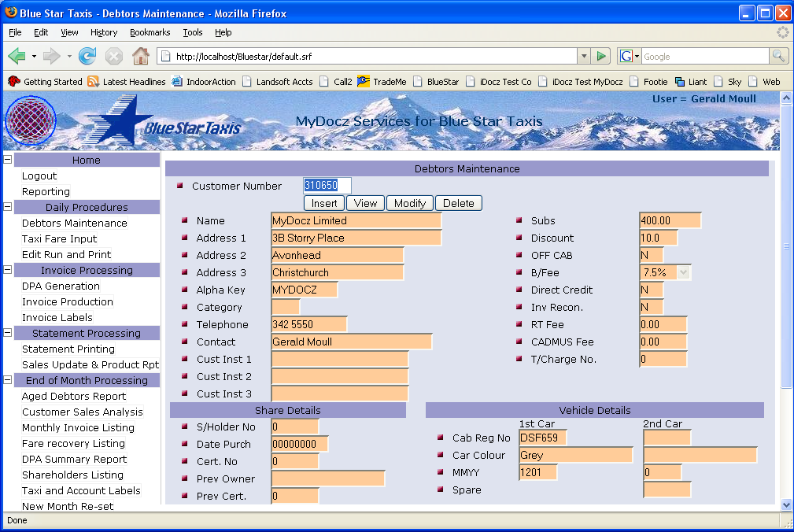The width and height of the screenshot is (794, 532).
Task: Go to the Home page icon
Action: click(141, 56)
